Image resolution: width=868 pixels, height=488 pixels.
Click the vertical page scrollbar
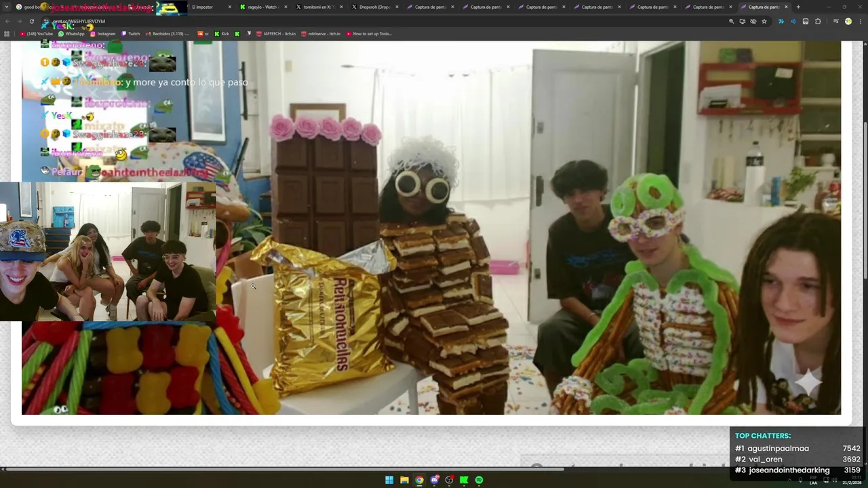[865, 200]
